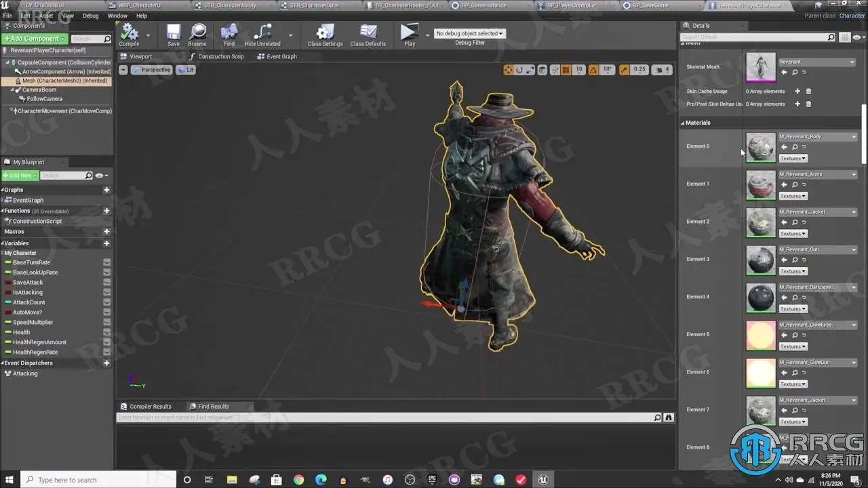The image size is (868, 488).
Task: Open the Lit view mode dropdown
Action: tap(186, 70)
